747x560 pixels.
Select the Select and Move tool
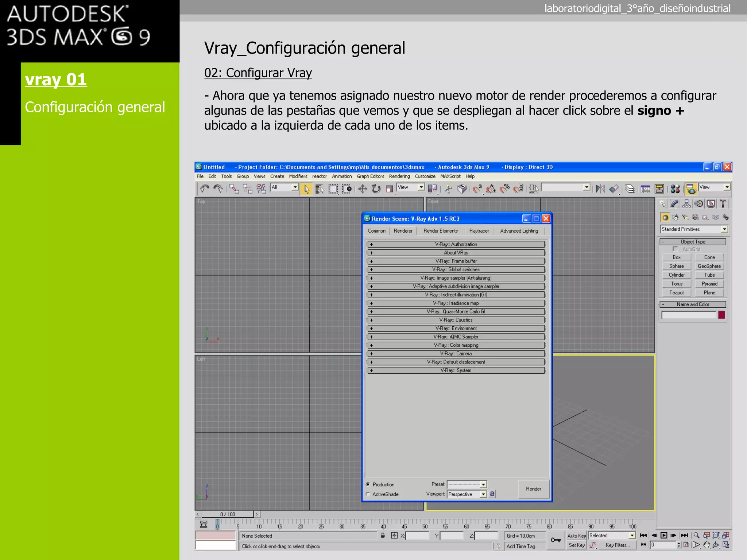tap(362, 188)
